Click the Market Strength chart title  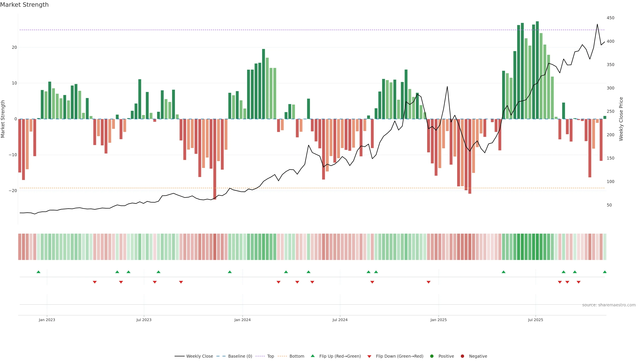[24, 5]
